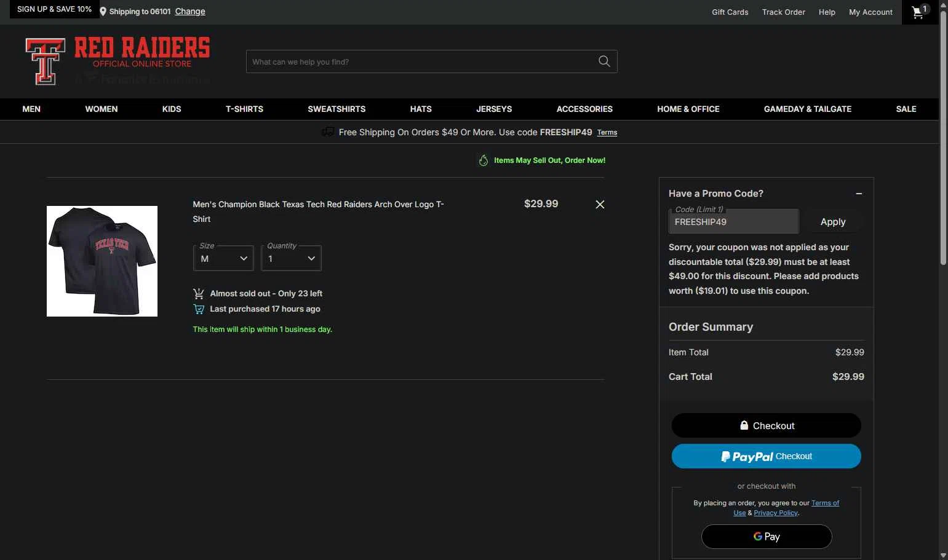Open the T-shirt product thumbnail
Image resolution: width=948 pixels, height=560 pixels.
click(x=102, y=261)
